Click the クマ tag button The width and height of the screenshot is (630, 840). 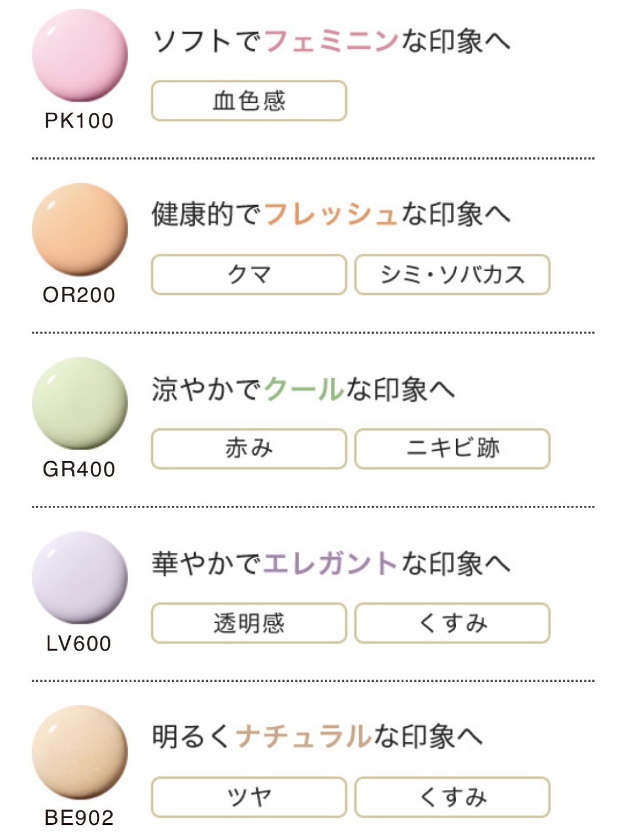[x=249, y=274]
